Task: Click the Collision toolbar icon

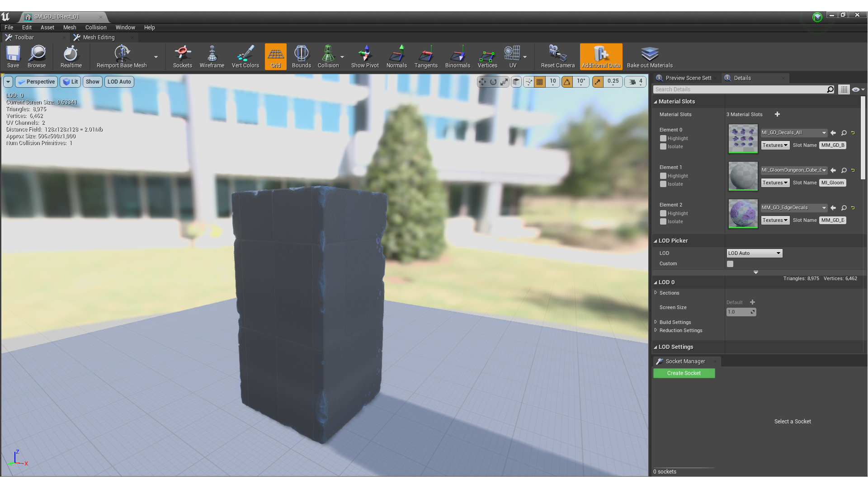Action: [328, 56]
